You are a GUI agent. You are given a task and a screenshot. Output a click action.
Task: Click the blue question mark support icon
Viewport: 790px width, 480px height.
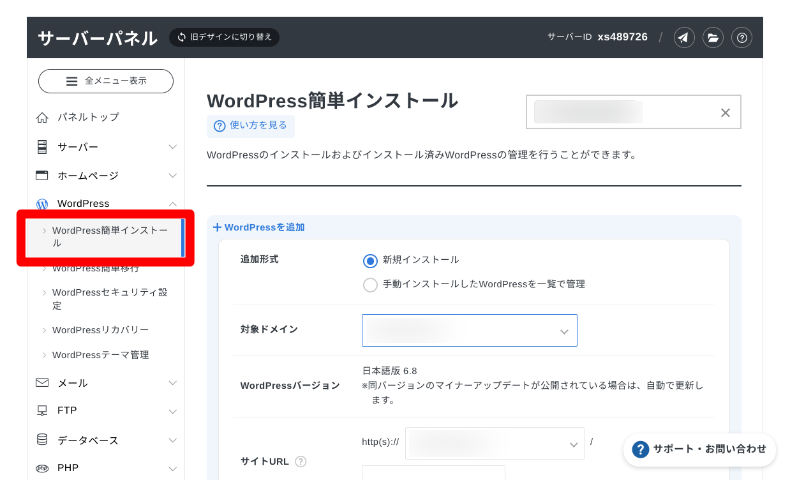(x=640, y=449)
